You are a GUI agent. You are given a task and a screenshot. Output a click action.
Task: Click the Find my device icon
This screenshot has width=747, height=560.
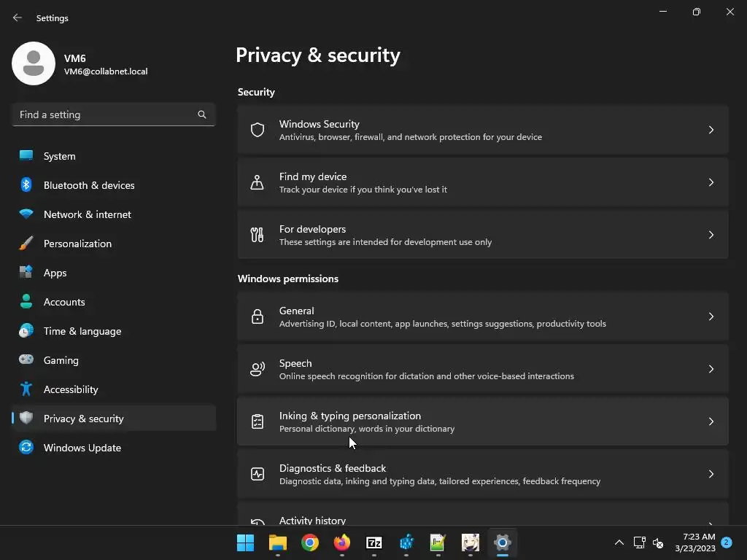(x=257, y=182)
